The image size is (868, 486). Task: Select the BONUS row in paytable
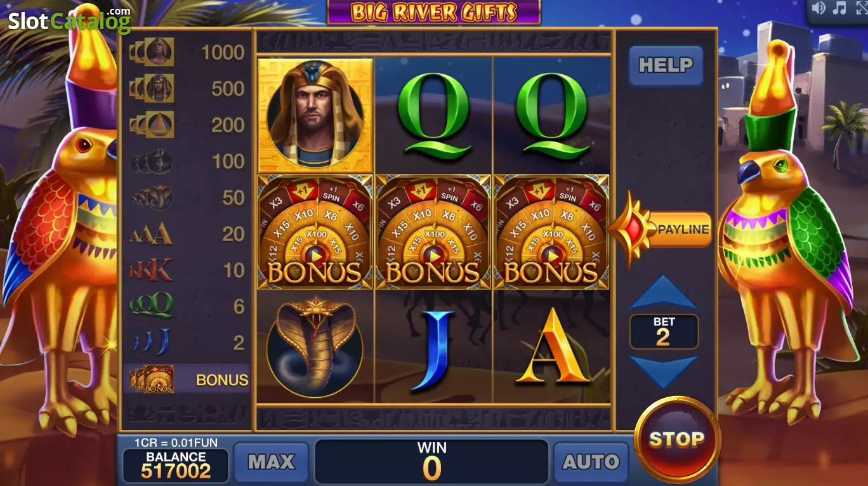point(187,379)
